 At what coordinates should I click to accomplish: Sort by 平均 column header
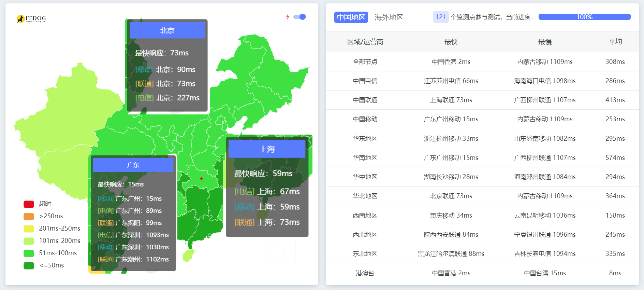point(615,42)
